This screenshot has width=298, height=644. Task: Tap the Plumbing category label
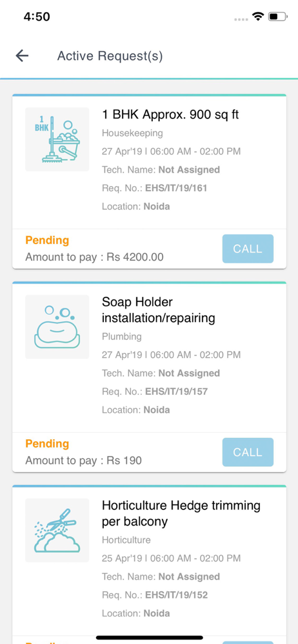(122, 336)
